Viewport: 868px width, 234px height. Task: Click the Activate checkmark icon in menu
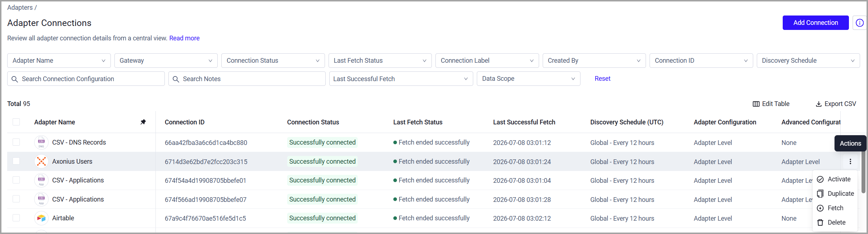(x=820, y=179)
